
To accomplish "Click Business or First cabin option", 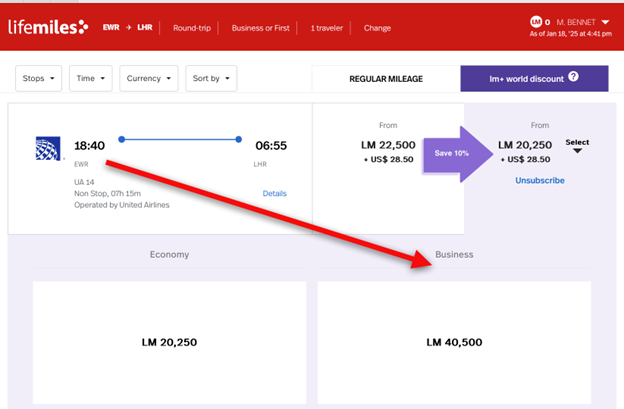I will click(261, 28).
